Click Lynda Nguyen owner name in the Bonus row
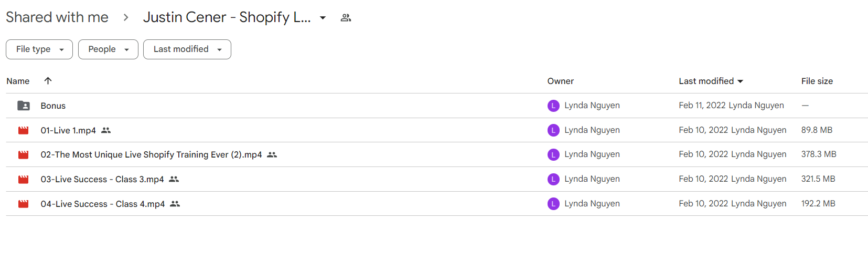This screenshot has height=271, width=868. (592, 105)
